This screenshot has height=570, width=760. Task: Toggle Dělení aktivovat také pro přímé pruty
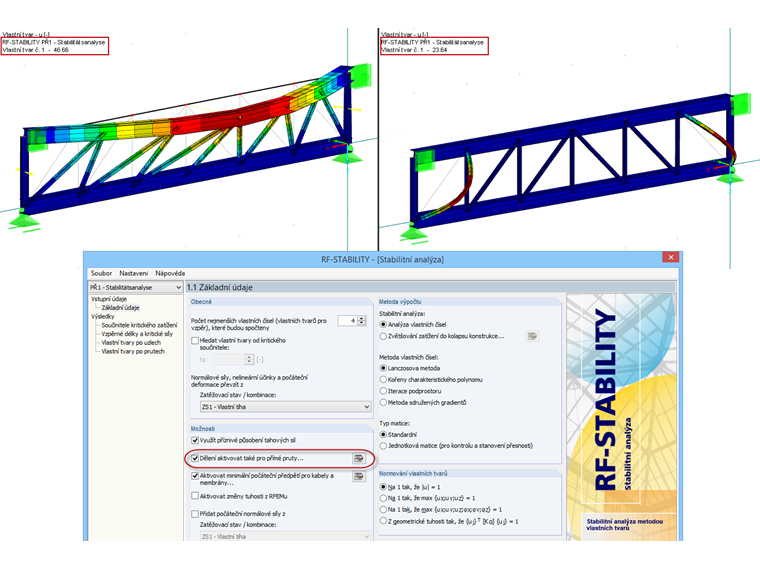click(x=195, y=458)
